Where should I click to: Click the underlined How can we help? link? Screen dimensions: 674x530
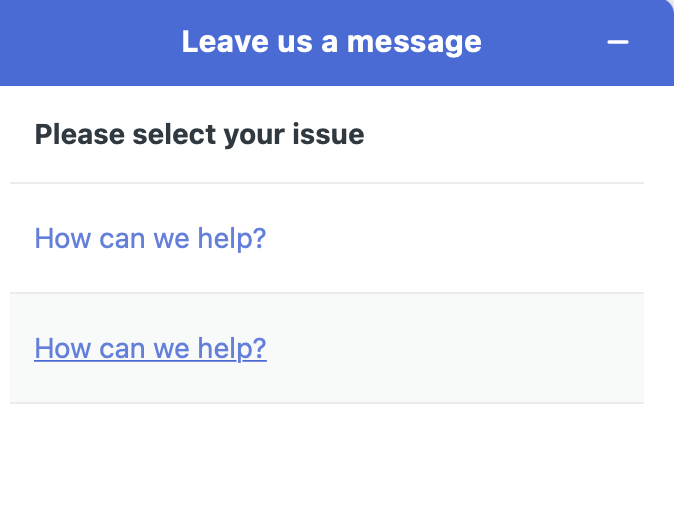[150, 348]
